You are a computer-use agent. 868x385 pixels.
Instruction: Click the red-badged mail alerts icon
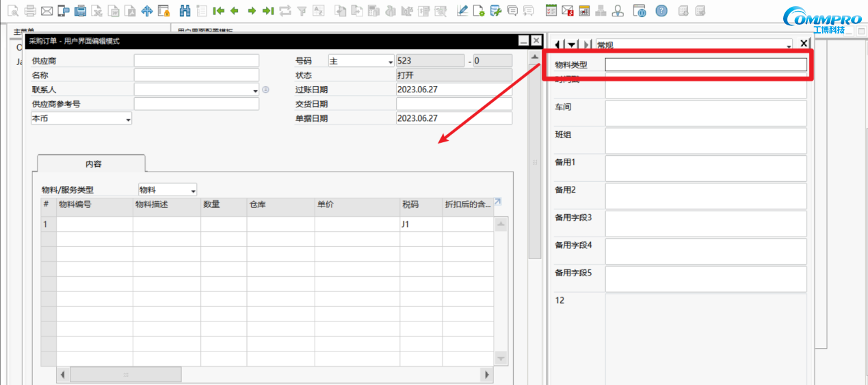(x=568, y=11)
